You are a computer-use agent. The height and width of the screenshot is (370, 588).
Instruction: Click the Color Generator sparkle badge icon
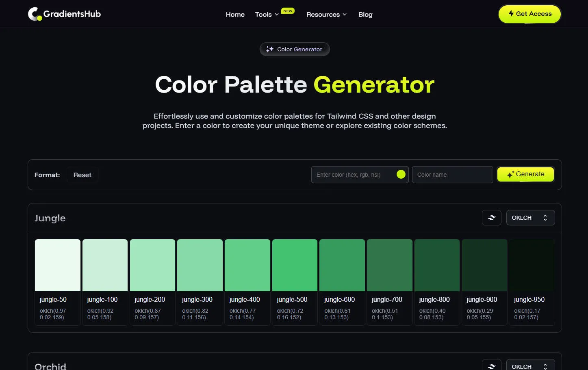(x=269, y=49)
